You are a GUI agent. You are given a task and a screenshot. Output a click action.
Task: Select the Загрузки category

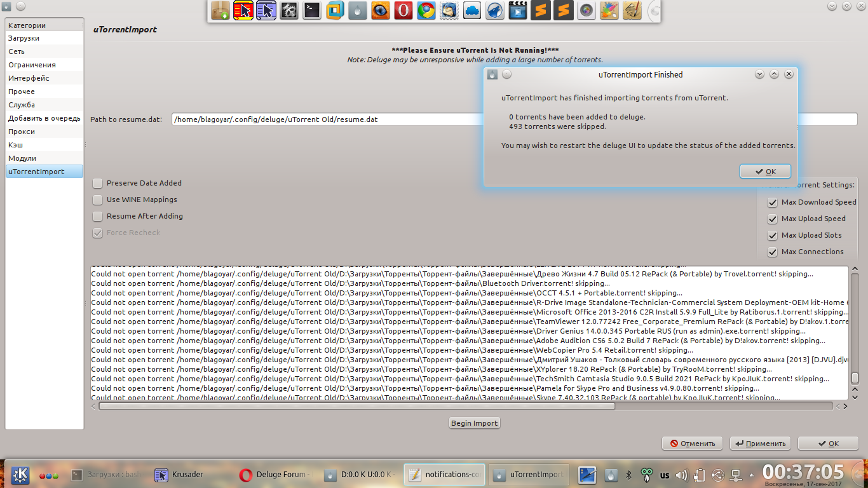point(44,38)
